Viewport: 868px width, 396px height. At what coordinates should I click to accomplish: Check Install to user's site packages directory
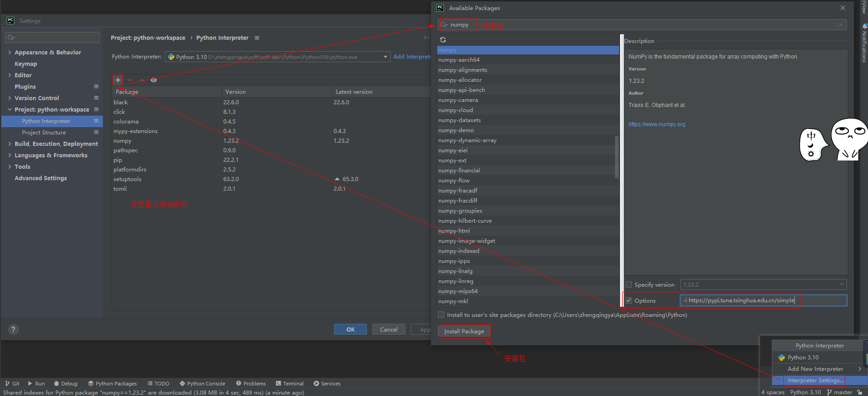click(x=441, y=315)
